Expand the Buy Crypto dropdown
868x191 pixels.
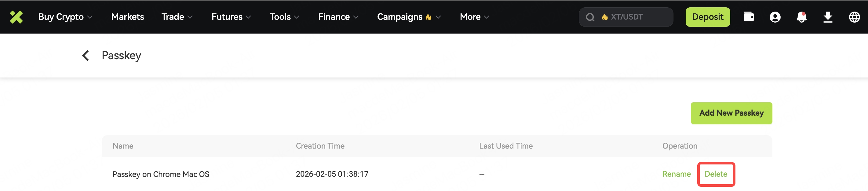point(65,17)
